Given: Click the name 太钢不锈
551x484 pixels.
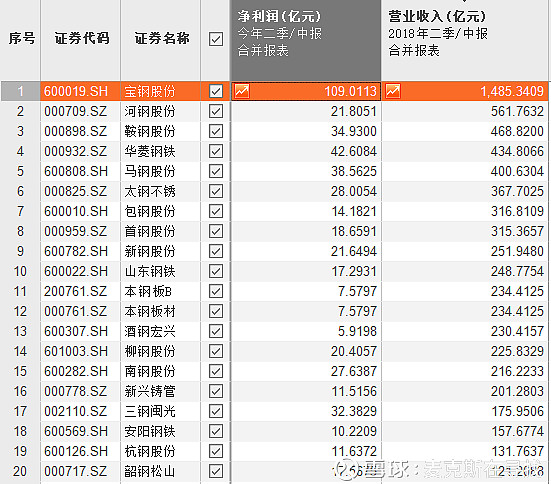Looking at the screenshot, I should 150,192.
